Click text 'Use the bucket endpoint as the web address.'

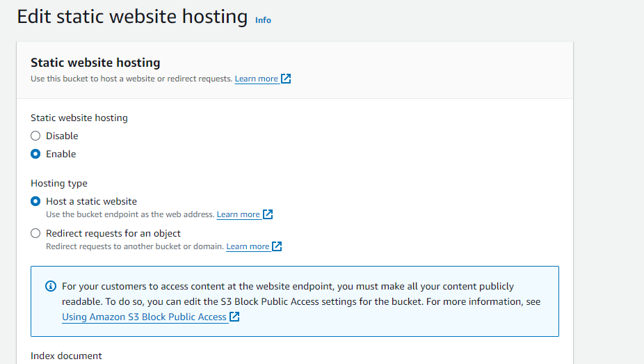(130, 214)
